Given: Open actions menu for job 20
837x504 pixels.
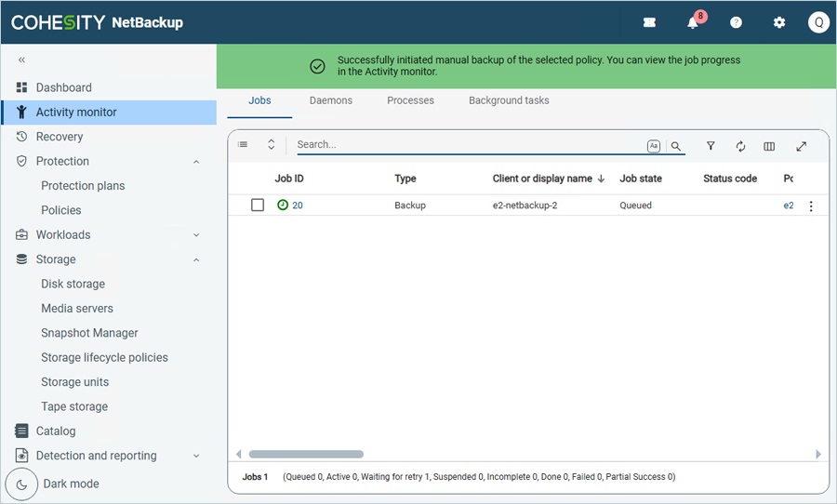Looking at the screenshot, I should click(810, 206).
